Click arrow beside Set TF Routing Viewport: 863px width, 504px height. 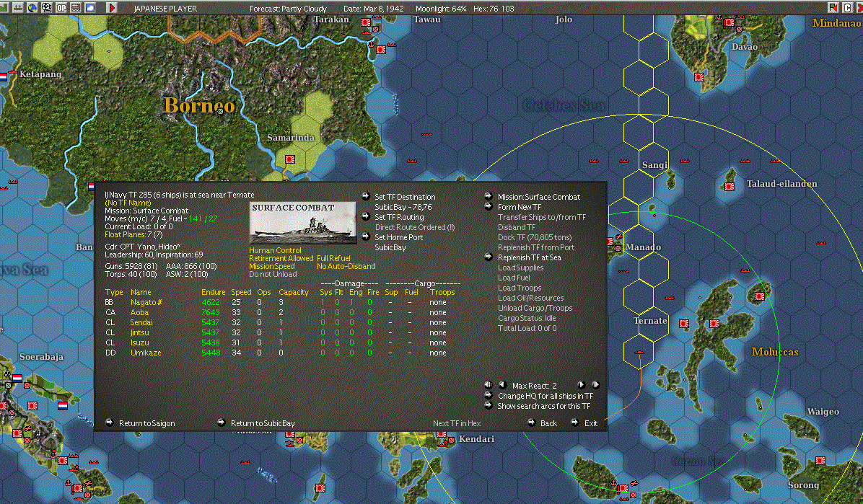click(365, 216)
